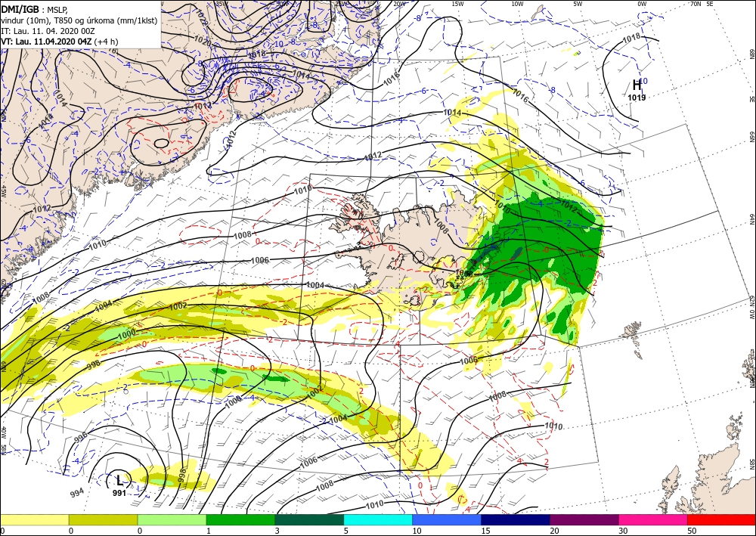Click the '991' value under the L marker
Screen dimensions: 756x536
[119, 493]
